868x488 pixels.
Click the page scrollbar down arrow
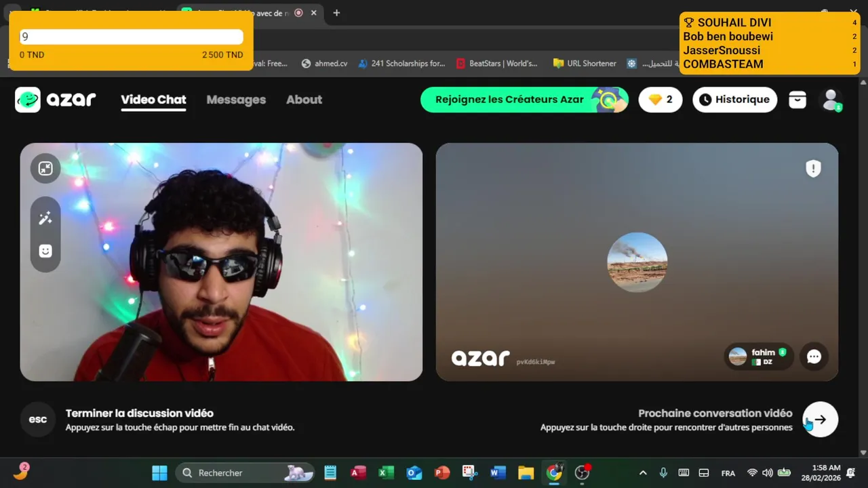point(863,452)
